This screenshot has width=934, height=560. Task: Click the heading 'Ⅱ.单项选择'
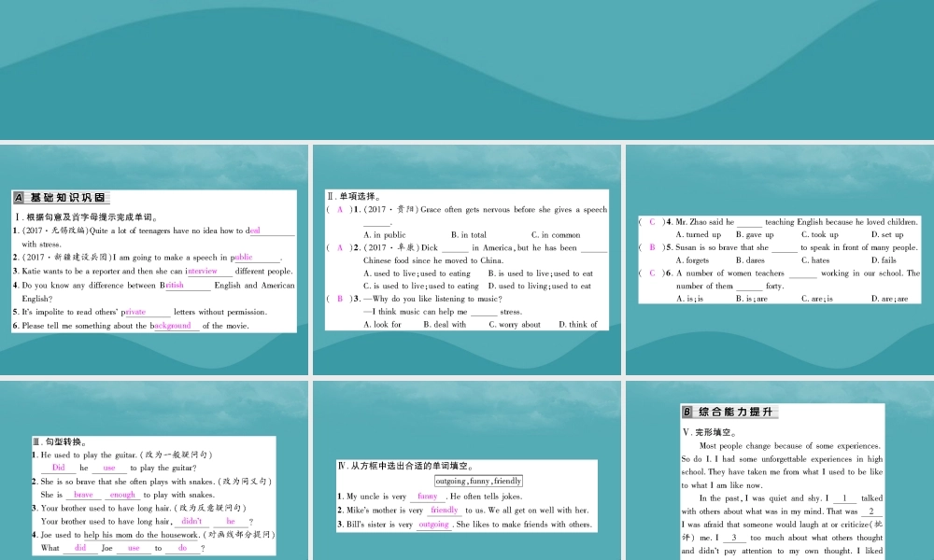click(354, 196)
